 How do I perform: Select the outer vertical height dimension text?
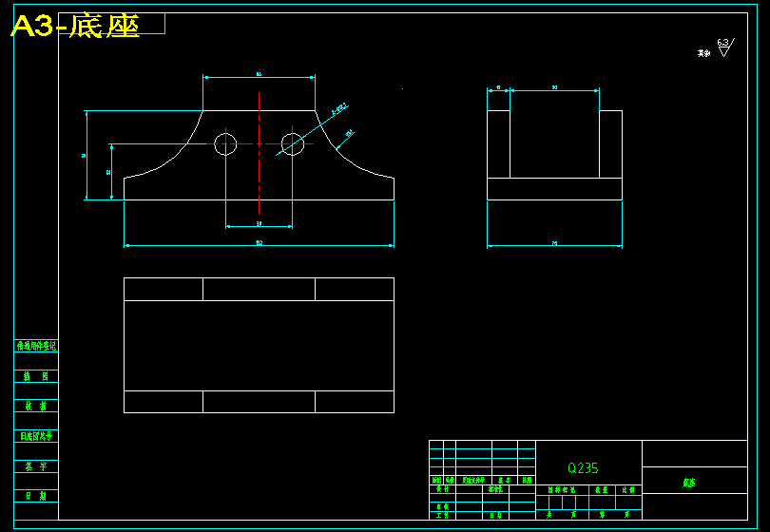click(84, 156)
